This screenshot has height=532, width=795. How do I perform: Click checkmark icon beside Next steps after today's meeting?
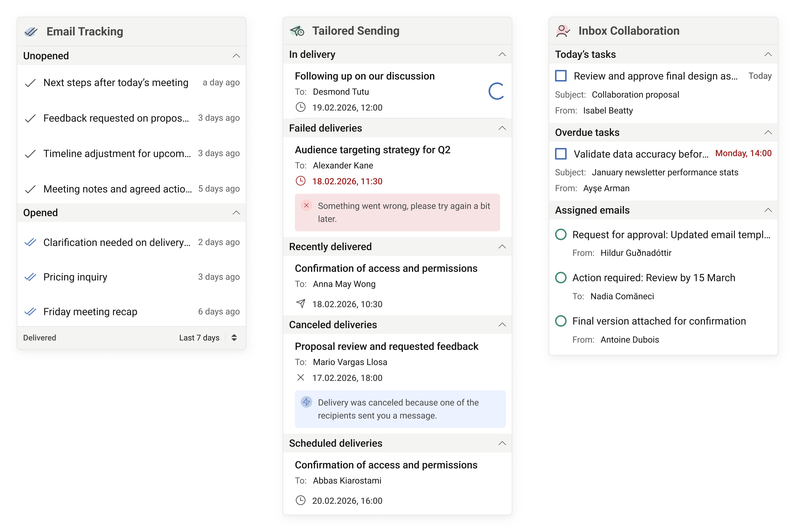click(x=31, y=83)
